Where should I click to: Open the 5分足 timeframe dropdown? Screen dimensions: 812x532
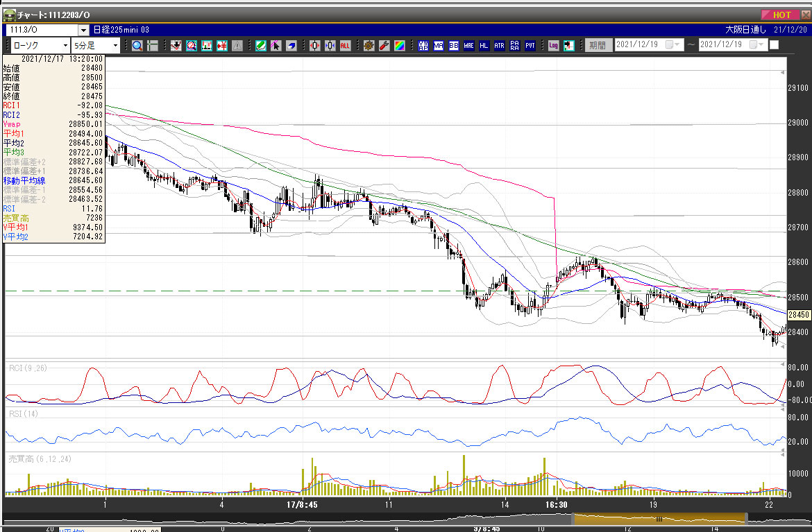pos(115,46)
